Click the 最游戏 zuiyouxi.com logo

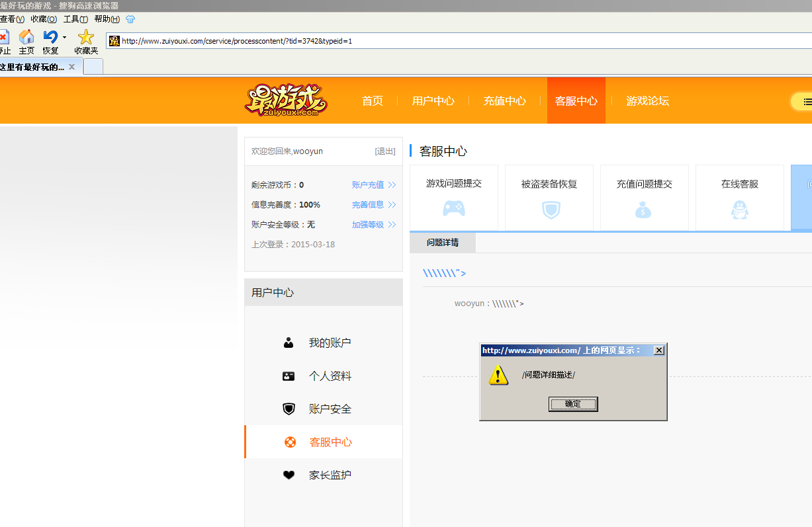(x=286, y=101)
